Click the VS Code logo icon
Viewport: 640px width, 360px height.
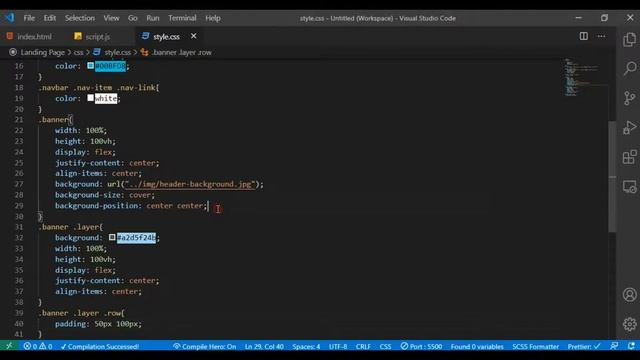coord(9,18)
